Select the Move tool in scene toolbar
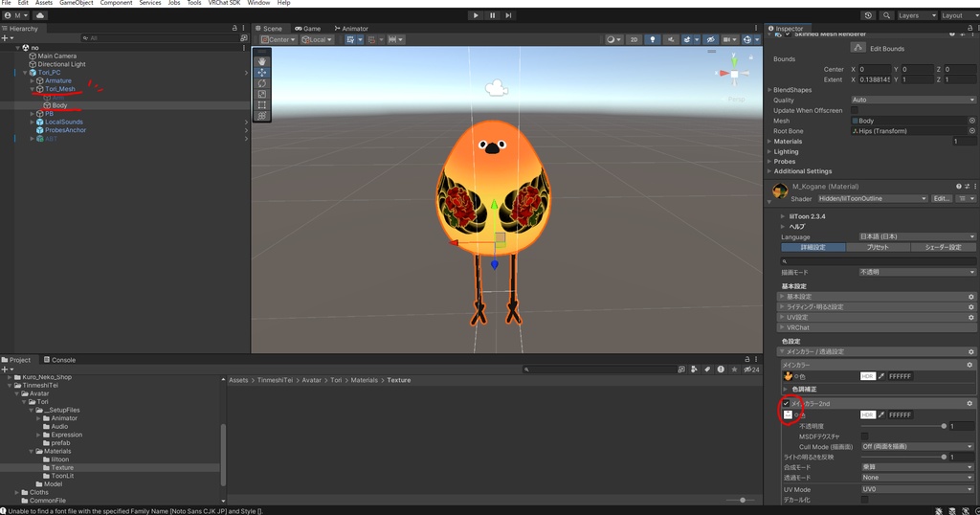980x515 pixels. (262, 73)
